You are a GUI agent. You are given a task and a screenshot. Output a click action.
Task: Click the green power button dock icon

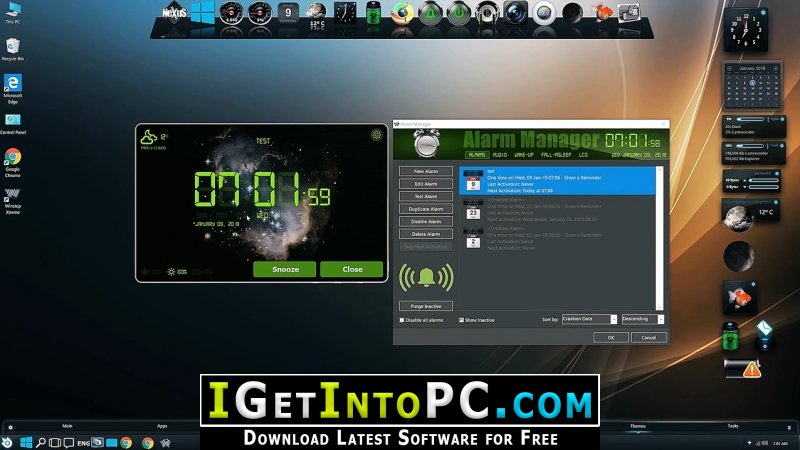click(459, 13)
